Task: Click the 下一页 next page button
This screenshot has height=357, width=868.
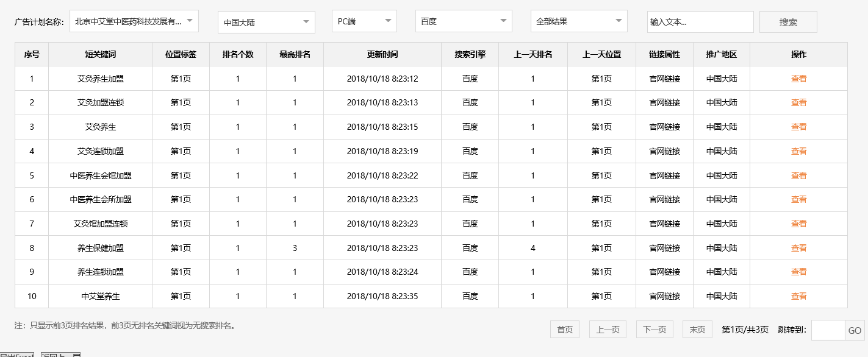Action: (653, 330)
